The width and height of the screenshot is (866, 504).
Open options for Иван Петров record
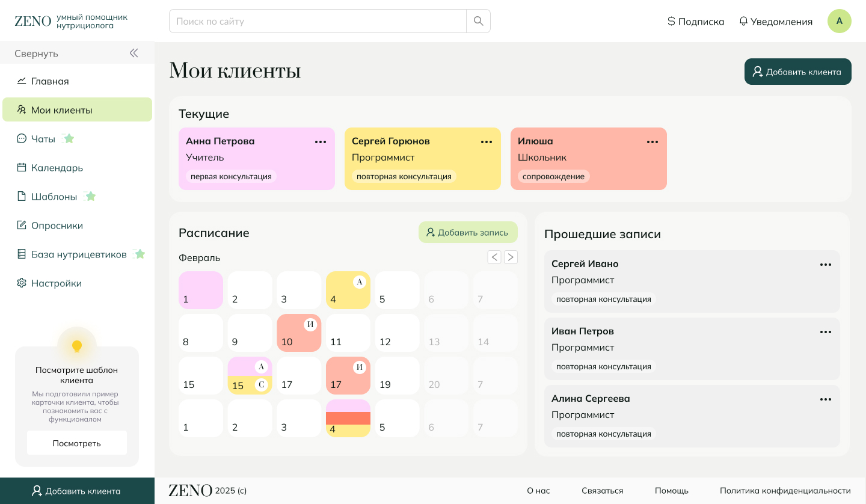[826, 332]
